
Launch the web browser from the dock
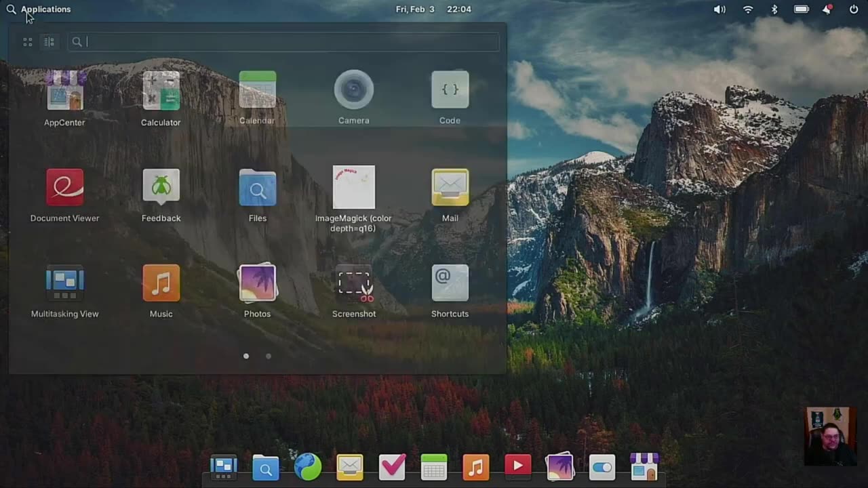coord(308,467)
